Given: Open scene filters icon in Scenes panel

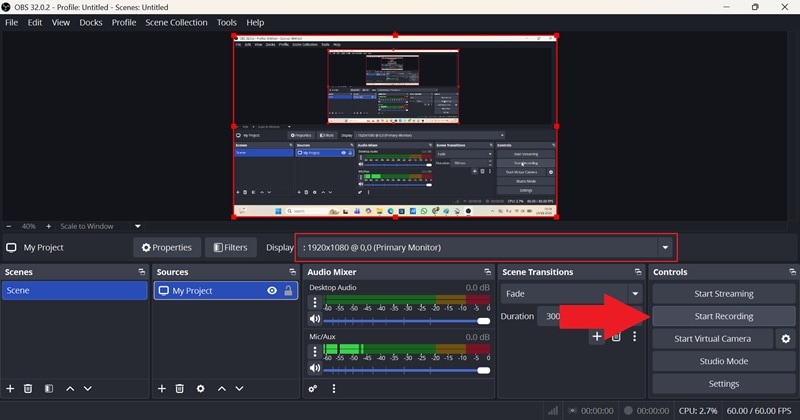Looking at the screenshot, I should [x=48, y=389].
